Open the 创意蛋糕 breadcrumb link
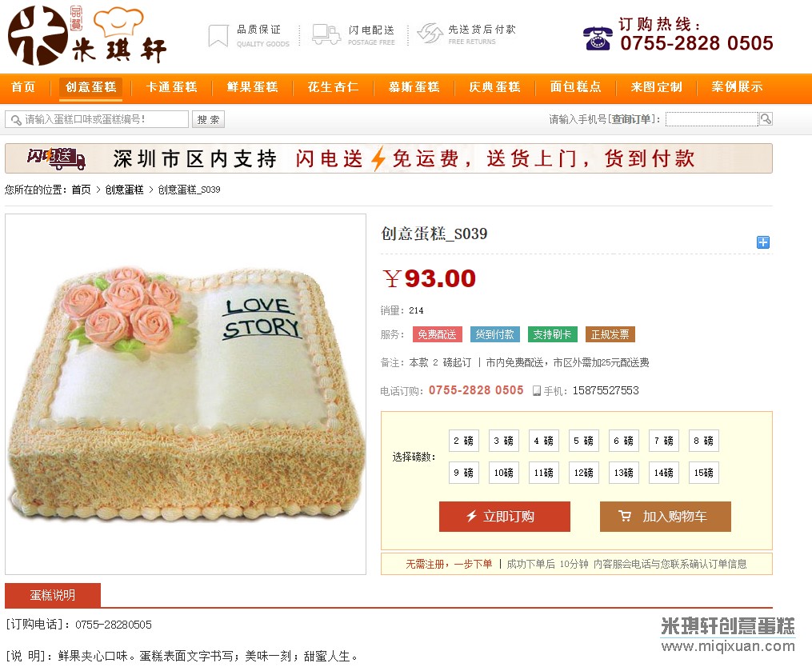 coord(124,190)
